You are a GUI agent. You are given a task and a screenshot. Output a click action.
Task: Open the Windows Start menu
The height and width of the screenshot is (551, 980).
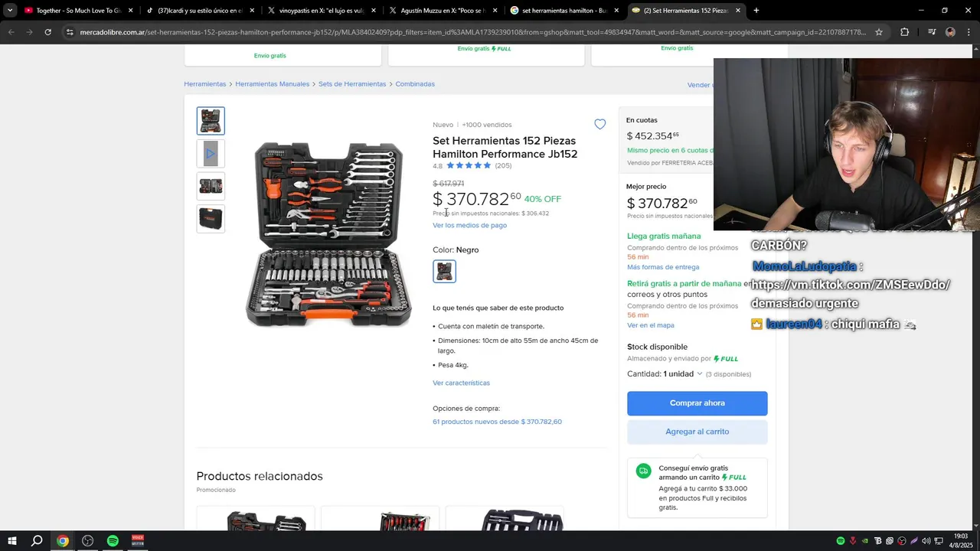click(x=11, y=541)
